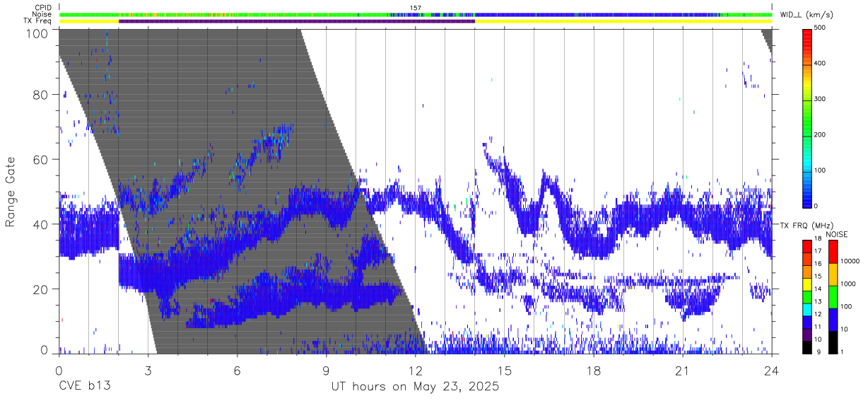
Task: Click the 14 MHz label in TX legend
Action: point(818,289)
